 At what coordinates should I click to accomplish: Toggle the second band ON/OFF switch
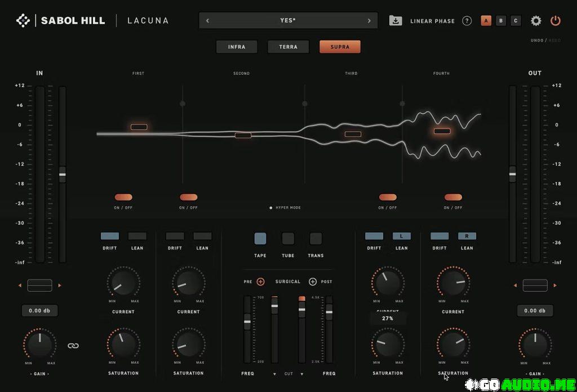pos(188,197)
